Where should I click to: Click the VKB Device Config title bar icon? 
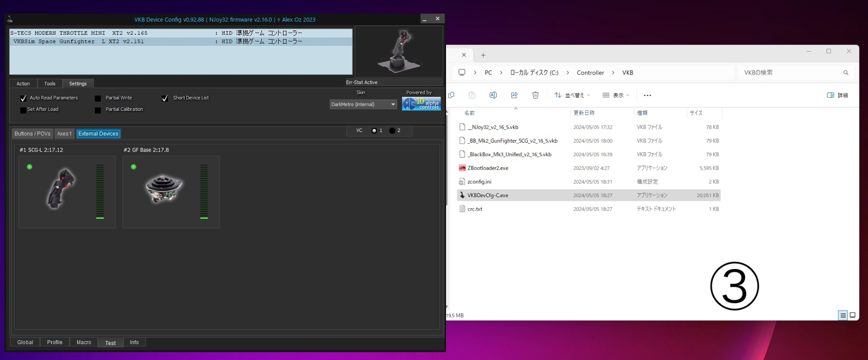[10, 19]
